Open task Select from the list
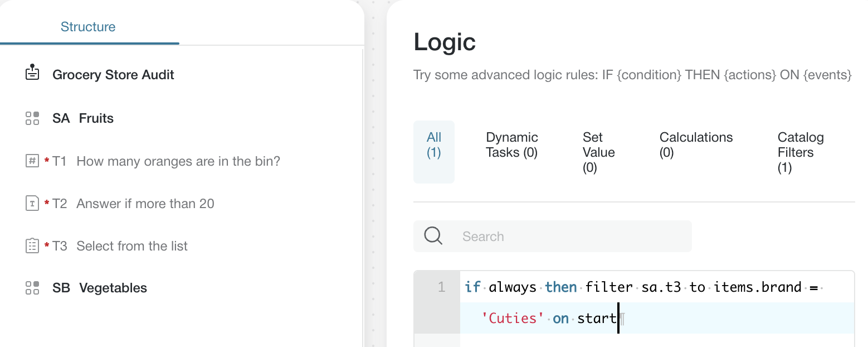Screen dimensions: 868x347 [132, 246]
